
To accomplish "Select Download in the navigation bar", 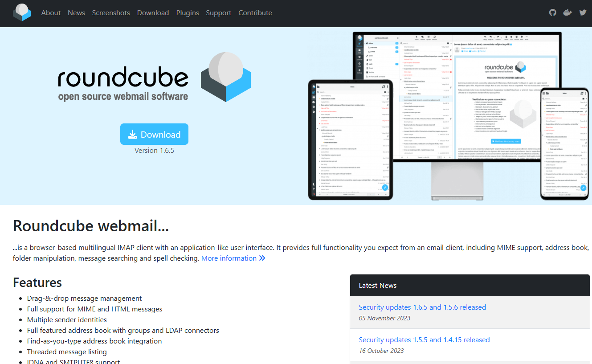I will click(x=153, y=12).
